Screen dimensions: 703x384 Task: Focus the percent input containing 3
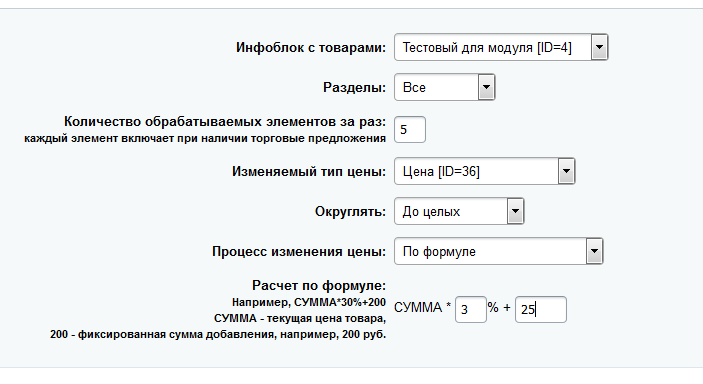point(470,309)
